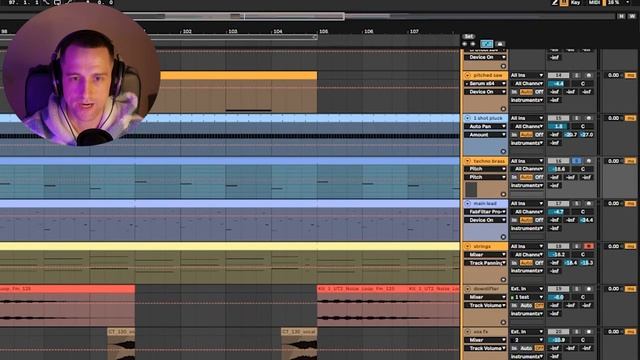Click 1 shot pluck pan C control
640x360 pixels.
pos(582,127)
